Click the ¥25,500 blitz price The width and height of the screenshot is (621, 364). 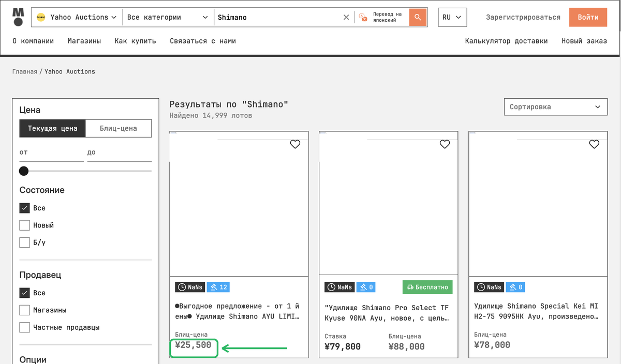pos(194,345)
